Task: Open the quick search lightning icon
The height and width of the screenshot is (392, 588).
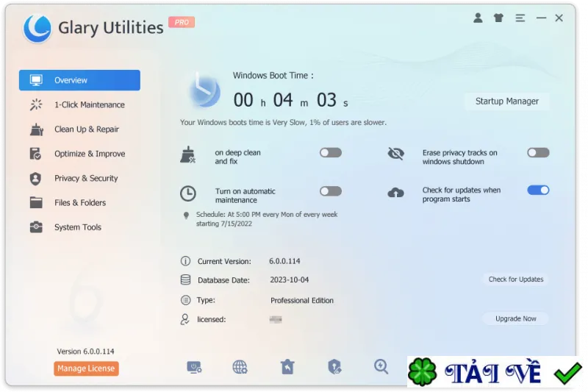Action: (x=381, y=366)
